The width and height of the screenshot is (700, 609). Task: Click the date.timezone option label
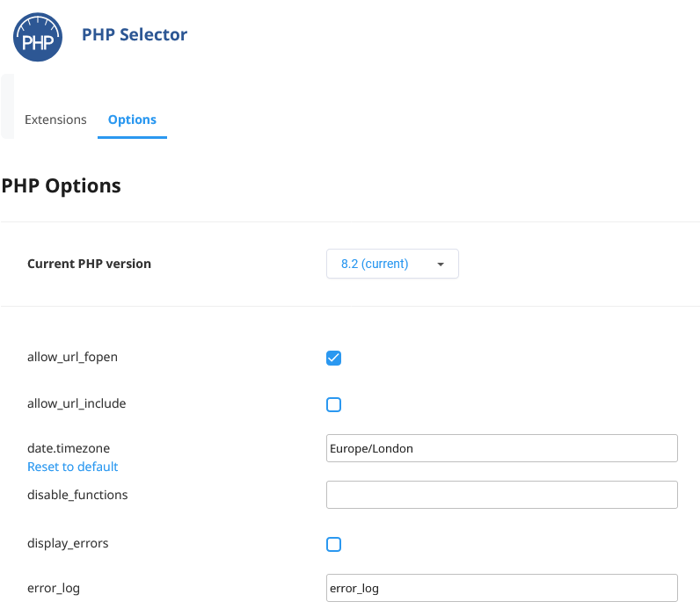point(69,448)
